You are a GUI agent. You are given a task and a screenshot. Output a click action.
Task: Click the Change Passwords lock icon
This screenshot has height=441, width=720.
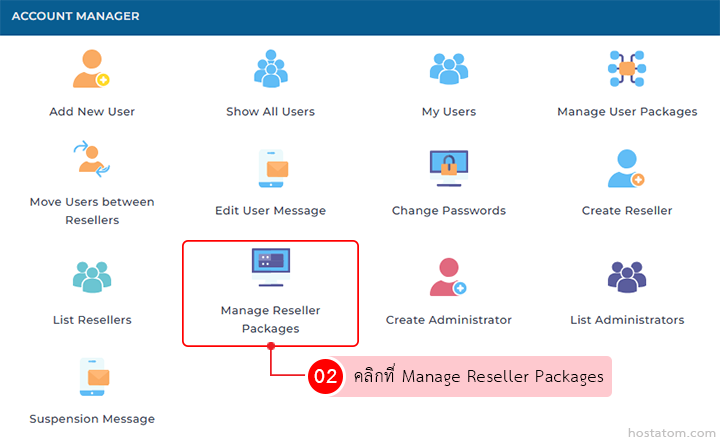click(x=448, y=168)
